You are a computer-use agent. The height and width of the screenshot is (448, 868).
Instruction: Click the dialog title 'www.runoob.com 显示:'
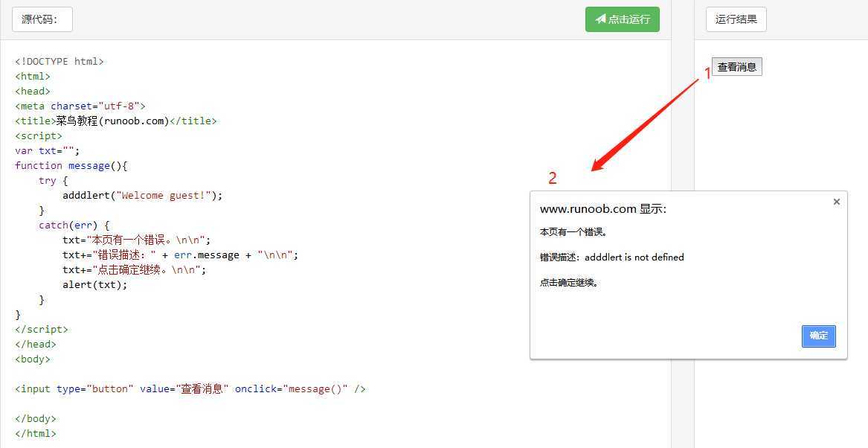(602, 209)
